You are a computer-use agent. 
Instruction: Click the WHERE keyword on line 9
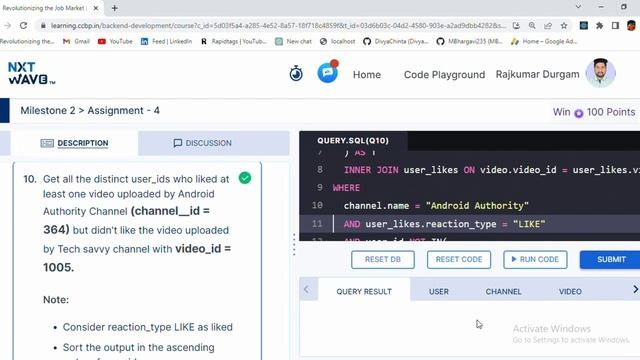[346, 188]
